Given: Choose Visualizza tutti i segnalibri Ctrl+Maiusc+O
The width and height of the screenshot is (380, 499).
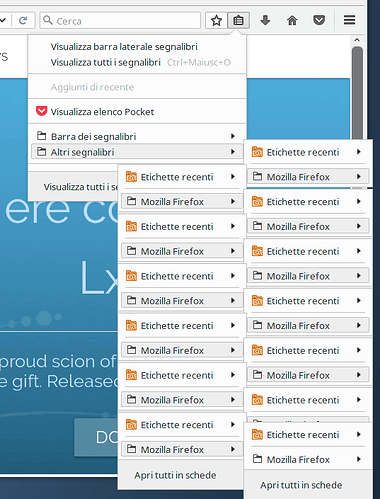Looking at the screenshot, I should click(x=137, y=62).
